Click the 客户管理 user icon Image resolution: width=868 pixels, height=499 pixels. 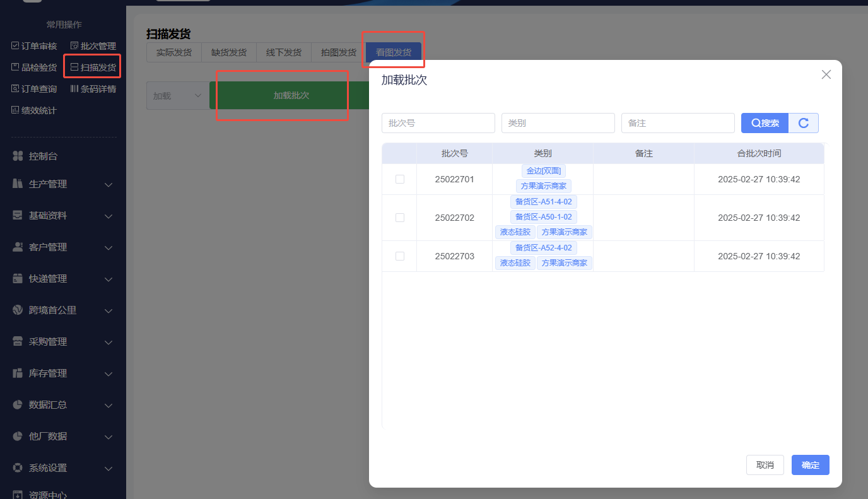18,247
